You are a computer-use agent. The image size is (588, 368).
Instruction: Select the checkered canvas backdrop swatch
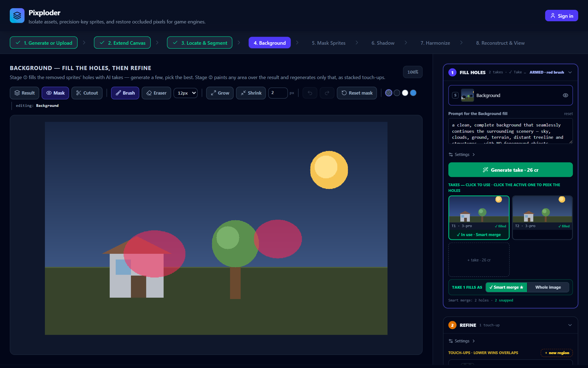pyautogui.click(x=389, y=93)
